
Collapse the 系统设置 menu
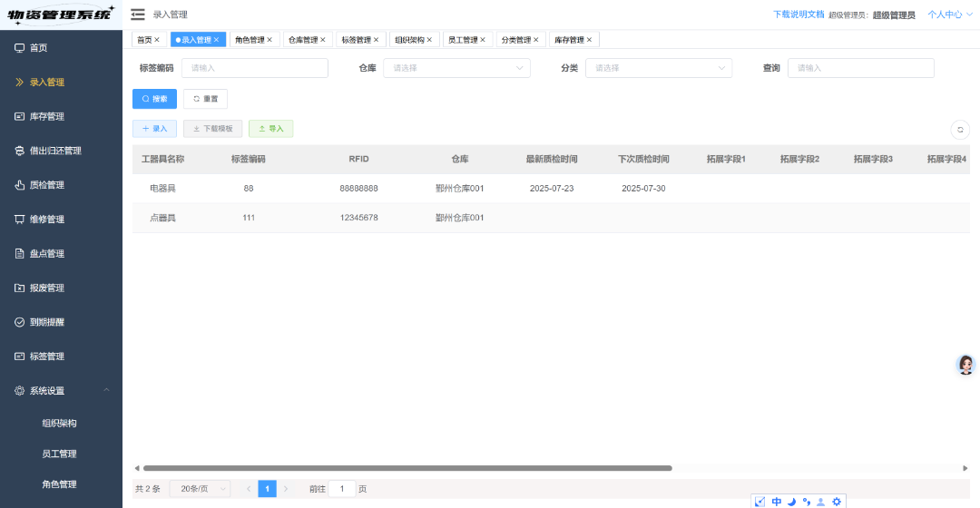(x=61, y=391)
